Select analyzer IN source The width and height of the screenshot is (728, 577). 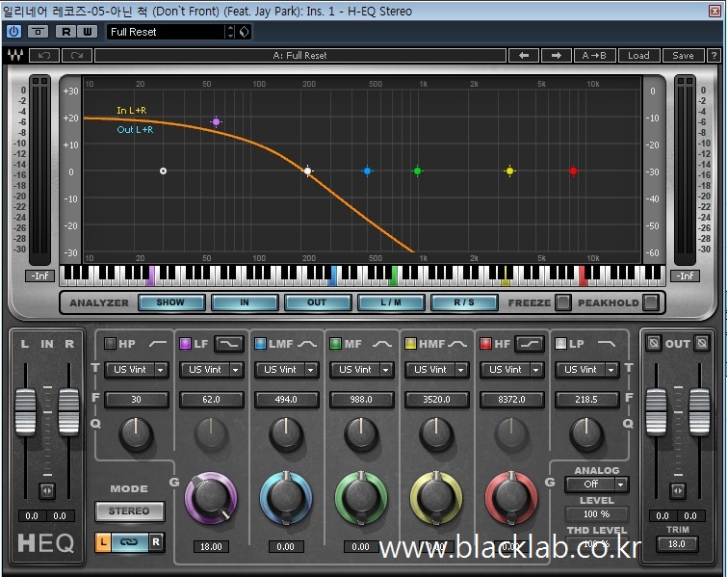[x=245, y=302]
